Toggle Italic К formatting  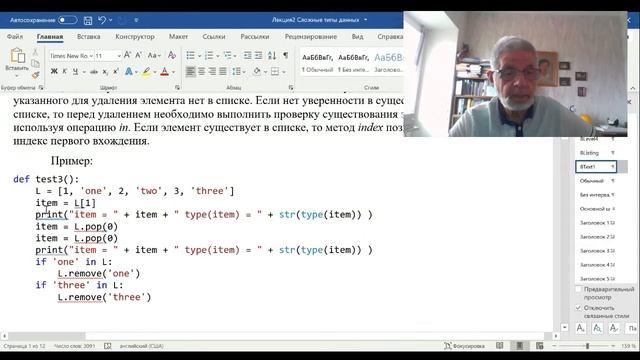(64, 71)
